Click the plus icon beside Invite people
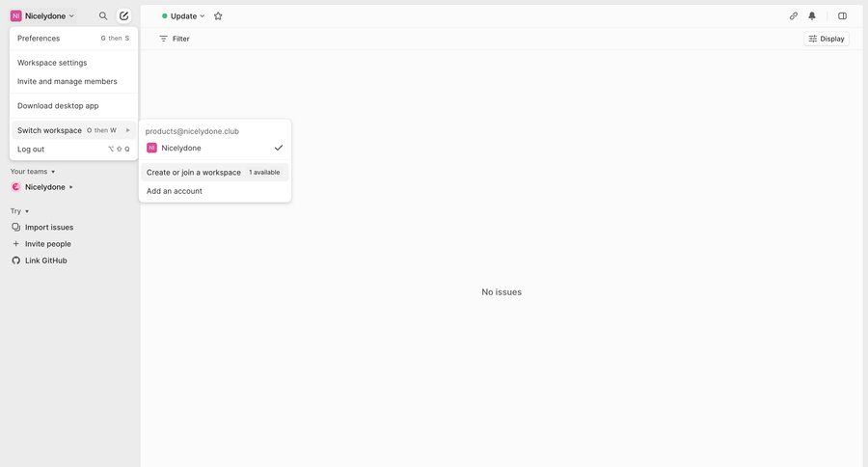Screen dimensions: 868x467 pyautogui.click(x=16, y=244)
